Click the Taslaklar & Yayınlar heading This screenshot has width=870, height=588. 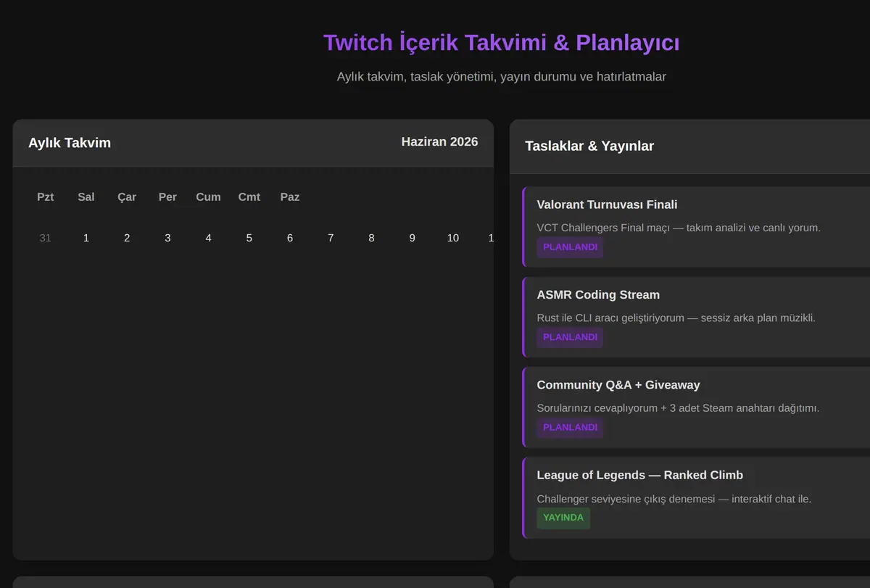tap(589, 146)
